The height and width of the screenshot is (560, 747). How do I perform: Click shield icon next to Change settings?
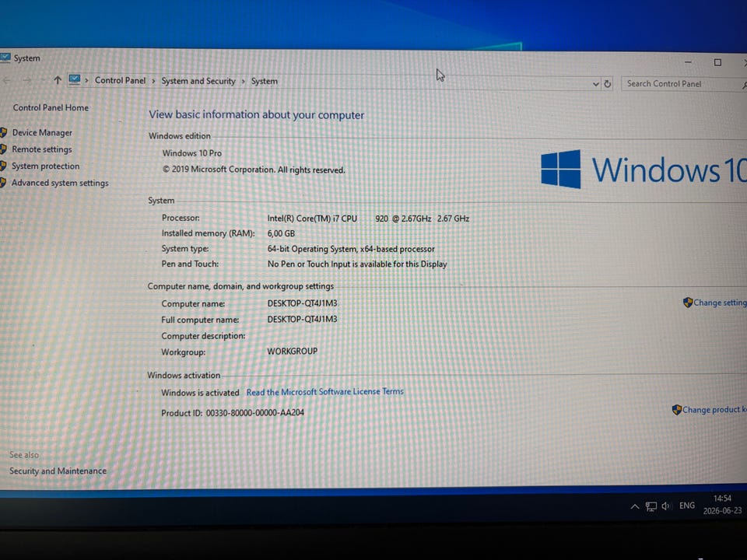tap(687, 303)
